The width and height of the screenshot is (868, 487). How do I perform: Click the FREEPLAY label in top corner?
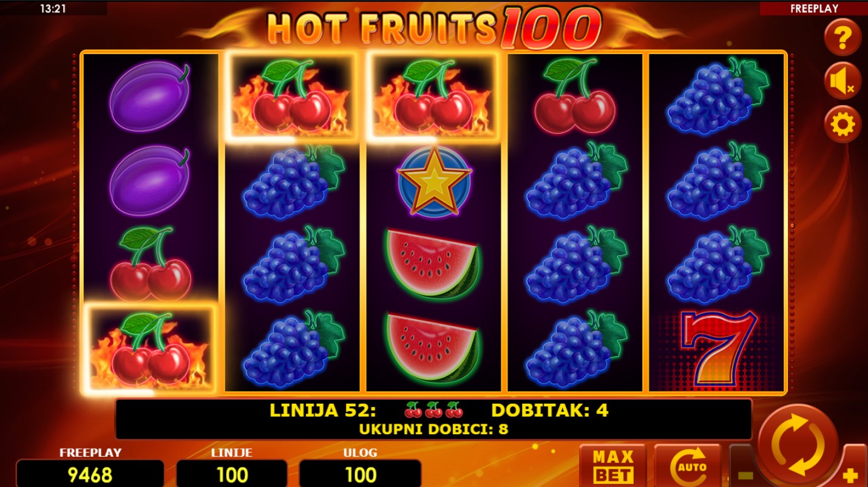[814, 9]
